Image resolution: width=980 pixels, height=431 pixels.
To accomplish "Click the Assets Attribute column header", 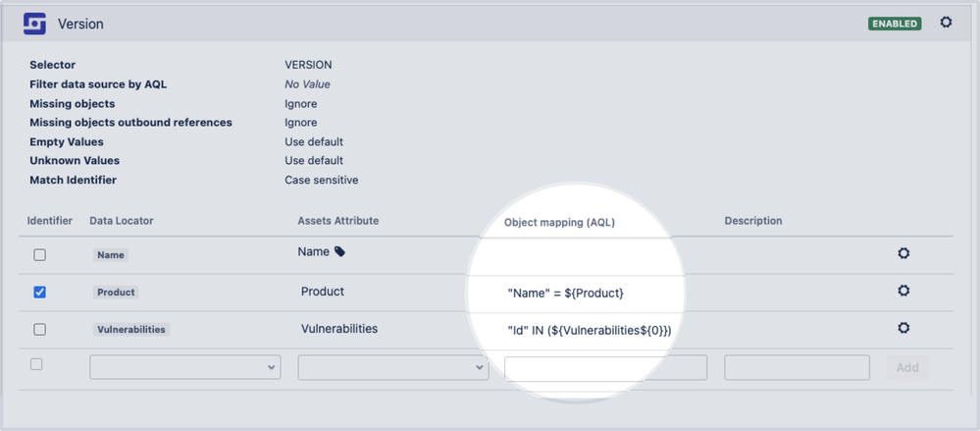I will click(338, 220).
